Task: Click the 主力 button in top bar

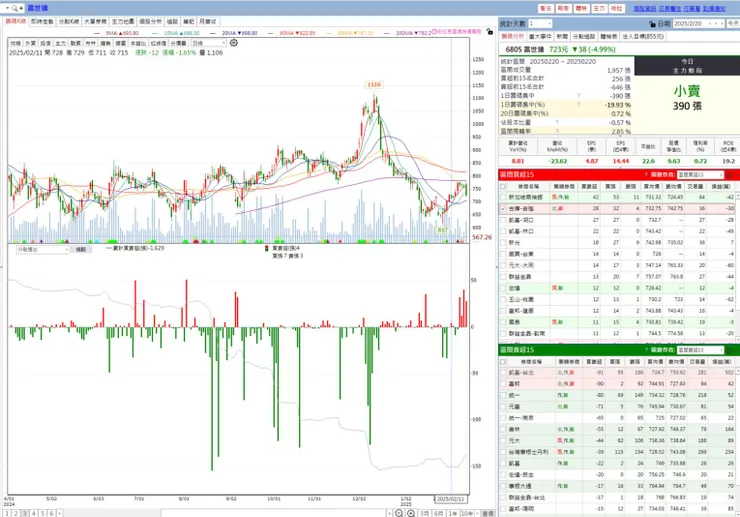Action: tap(599, 8)
